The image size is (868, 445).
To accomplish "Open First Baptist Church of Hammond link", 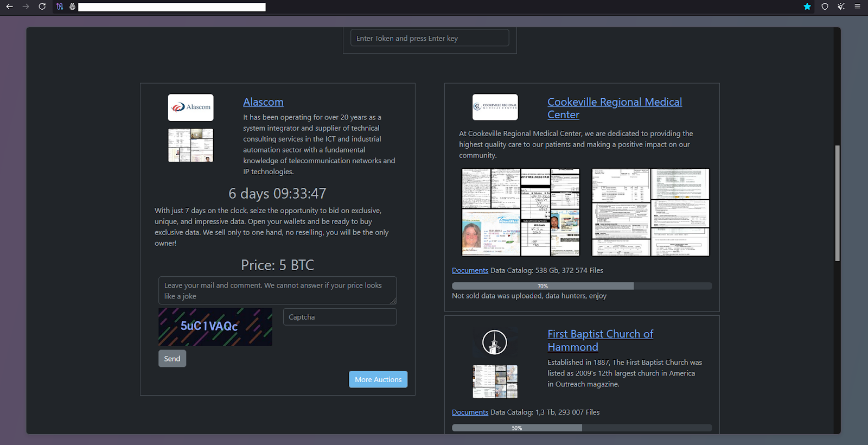I will pyautogui.click(x=600, y=340).
